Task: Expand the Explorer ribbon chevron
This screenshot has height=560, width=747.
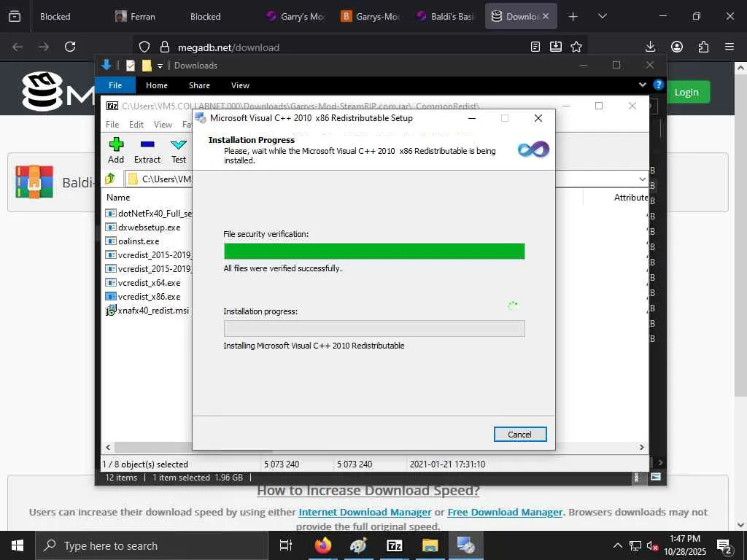Action: click(642, 85)
